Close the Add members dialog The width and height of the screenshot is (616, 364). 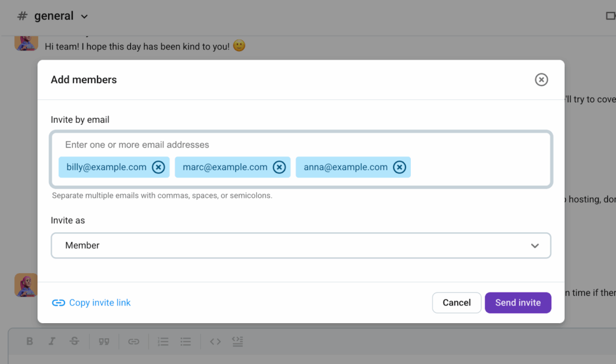(541, 79)
